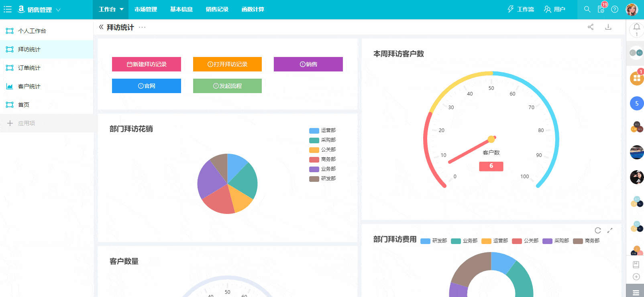Open the tasks icon with badge 19
Viewport: 644px width, 297px height.
pyautogui.click(x=601, y=9)
